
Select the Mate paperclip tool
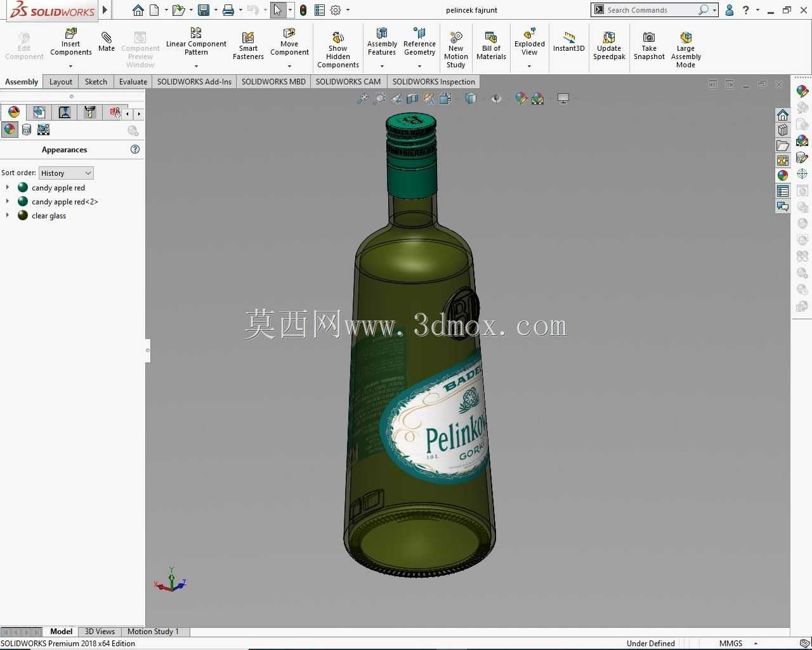(x=107, y=42)
